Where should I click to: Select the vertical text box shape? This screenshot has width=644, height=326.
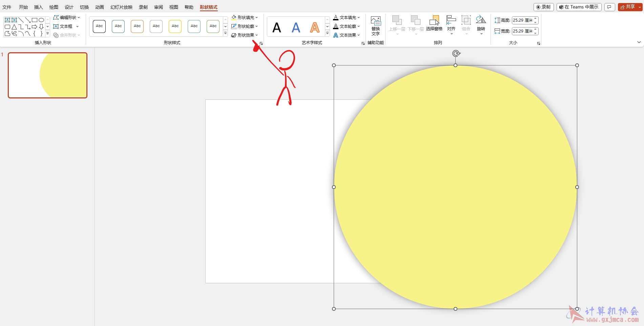click(14, 20)
